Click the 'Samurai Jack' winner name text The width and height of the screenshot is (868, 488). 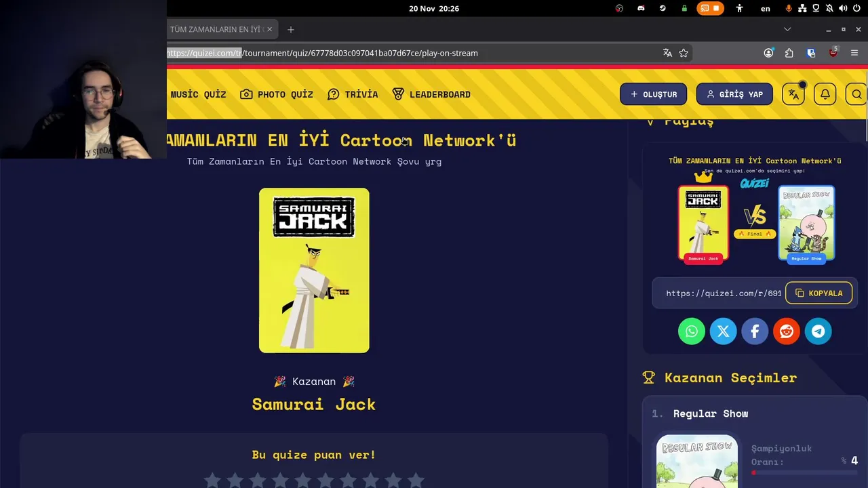coord(314,404)
